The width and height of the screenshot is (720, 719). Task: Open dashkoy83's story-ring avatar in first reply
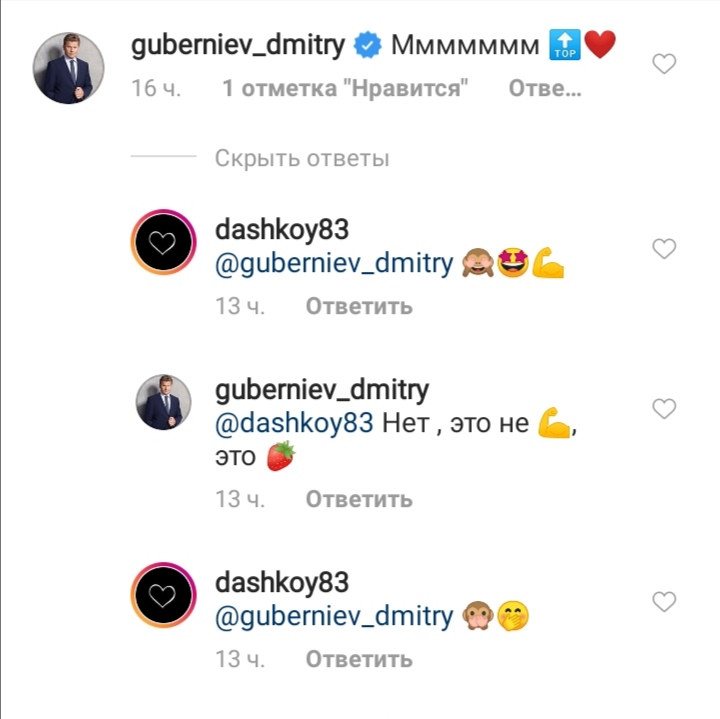pyautogui.click(x=163, y=242)
